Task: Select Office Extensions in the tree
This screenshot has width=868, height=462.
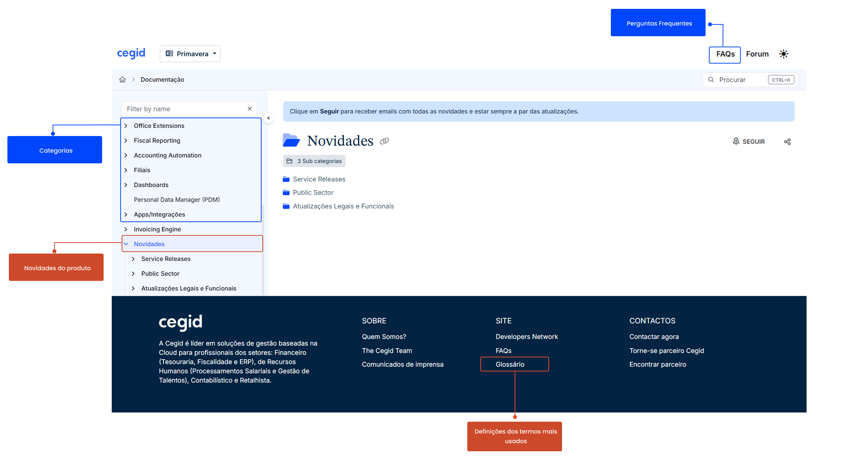Action: 159,126
